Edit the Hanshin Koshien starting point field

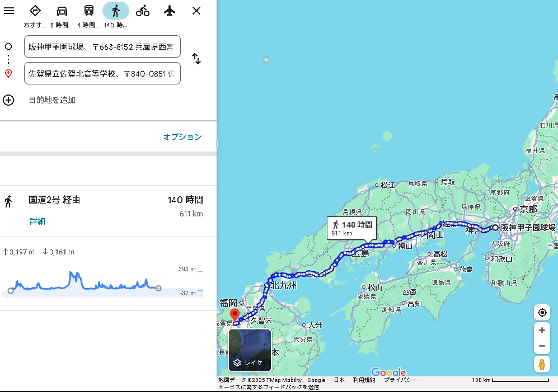[102, 46]
